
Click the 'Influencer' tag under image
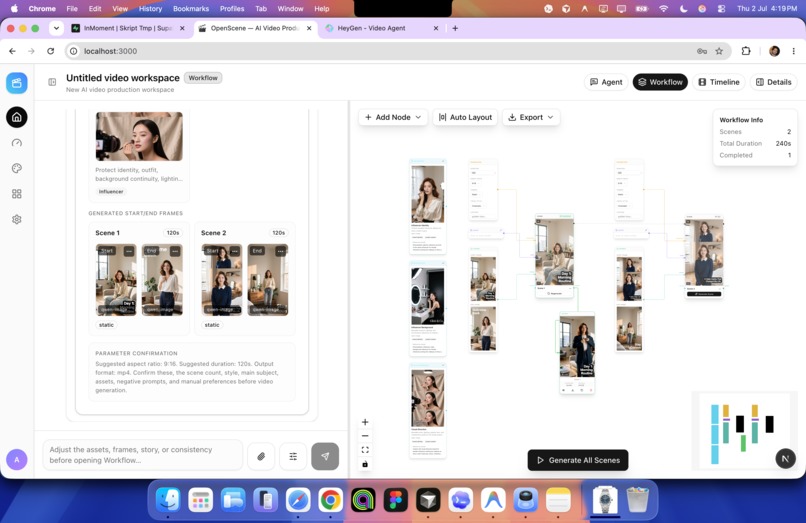pyautogui.click(x=111, y=191)
